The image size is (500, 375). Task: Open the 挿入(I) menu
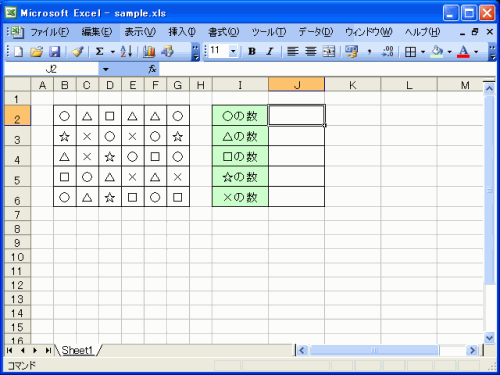point(182,32)
